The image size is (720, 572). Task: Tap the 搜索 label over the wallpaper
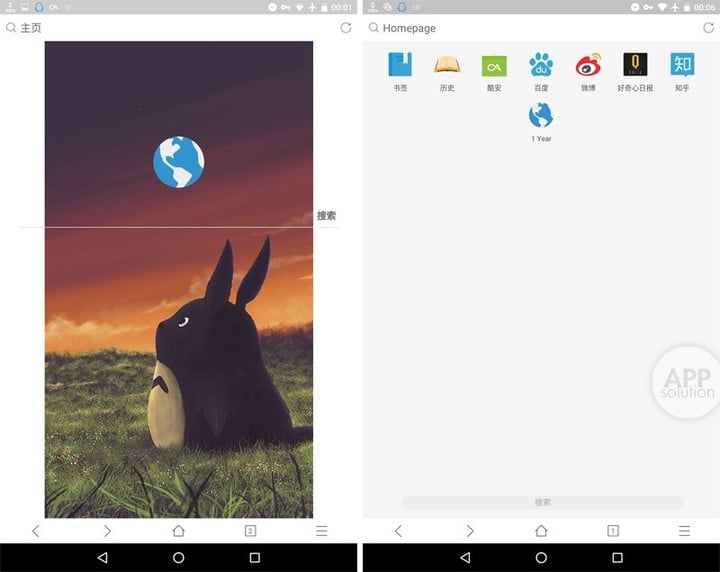click(326, 215)
